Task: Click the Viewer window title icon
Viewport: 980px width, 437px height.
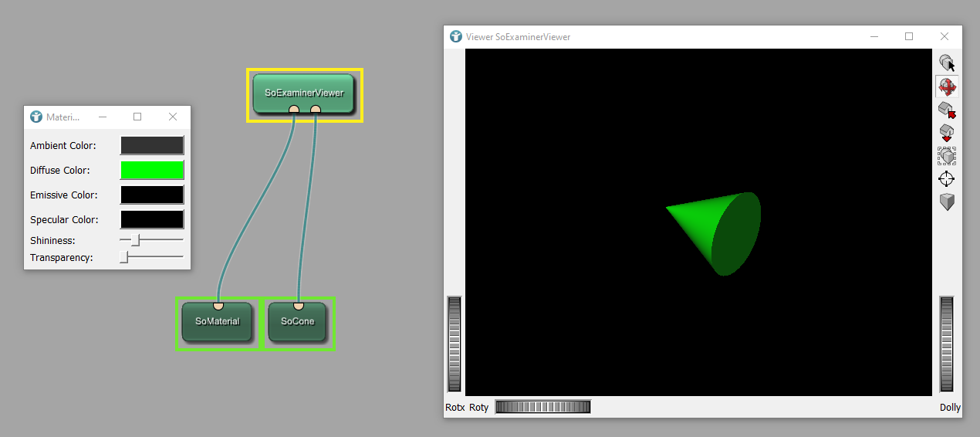Action: [x=456, y=36]
